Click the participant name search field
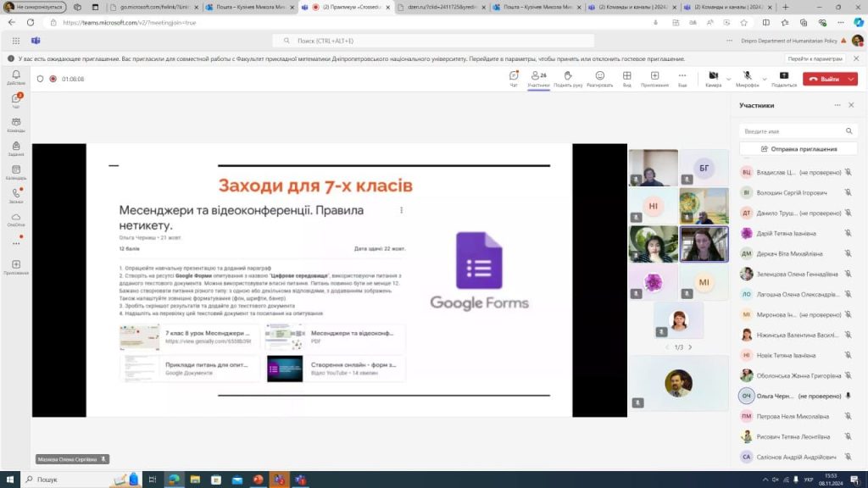868x488 pixels. point(793,131)
